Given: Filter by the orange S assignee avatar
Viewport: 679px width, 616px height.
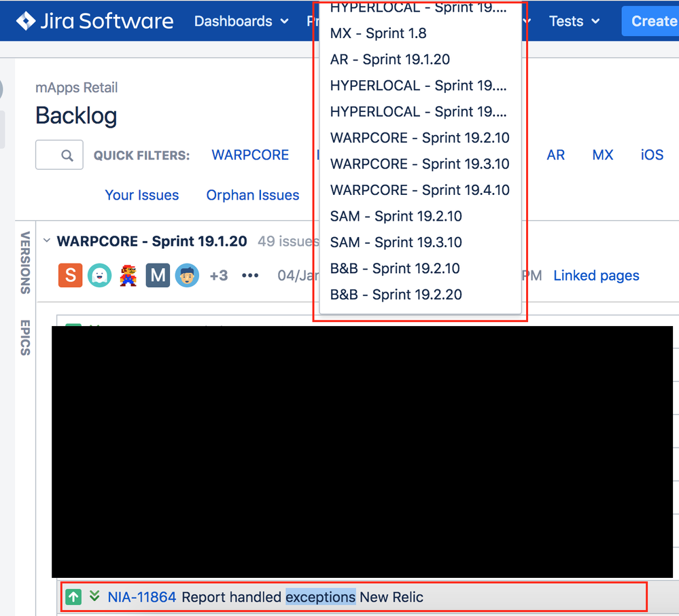Looking at the screenshot, I should 70,276.
